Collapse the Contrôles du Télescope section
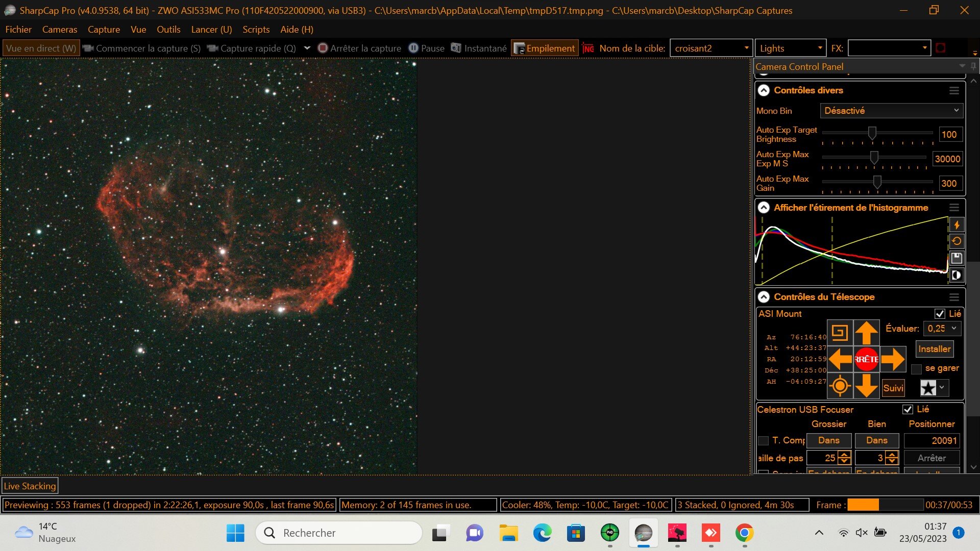 click(764, 297)
